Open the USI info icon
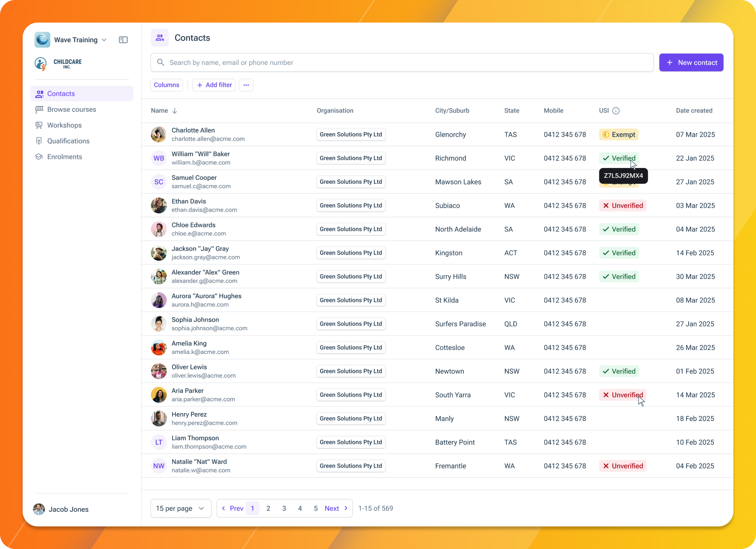 pos(616,111)
